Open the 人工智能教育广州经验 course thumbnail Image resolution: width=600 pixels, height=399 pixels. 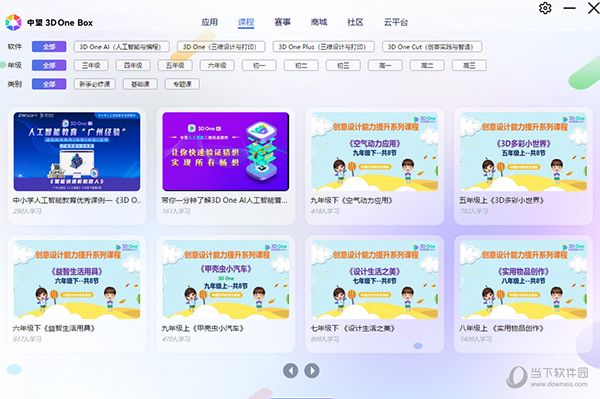click(x=77, y=151)
